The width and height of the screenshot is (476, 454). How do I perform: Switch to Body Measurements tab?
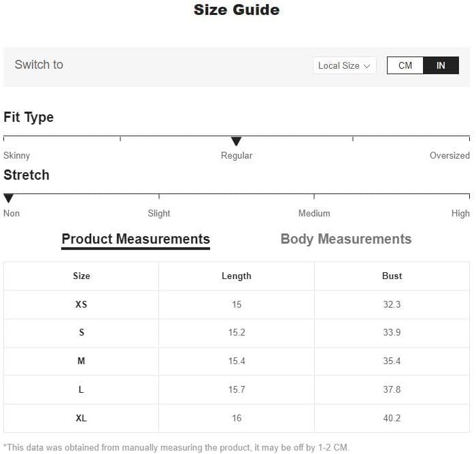click(345, 239)
